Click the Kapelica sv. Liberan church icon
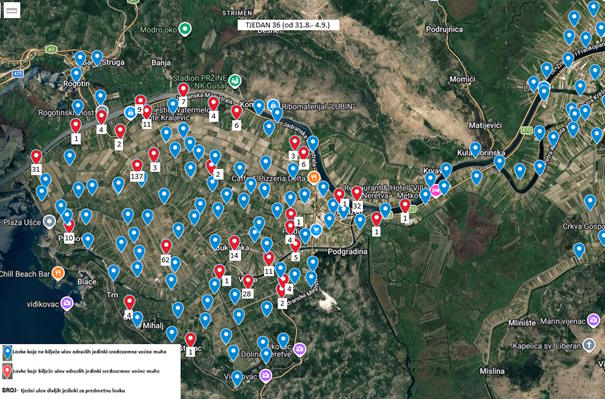The width and height of the screenshot is (605, 399). [589, 345]
